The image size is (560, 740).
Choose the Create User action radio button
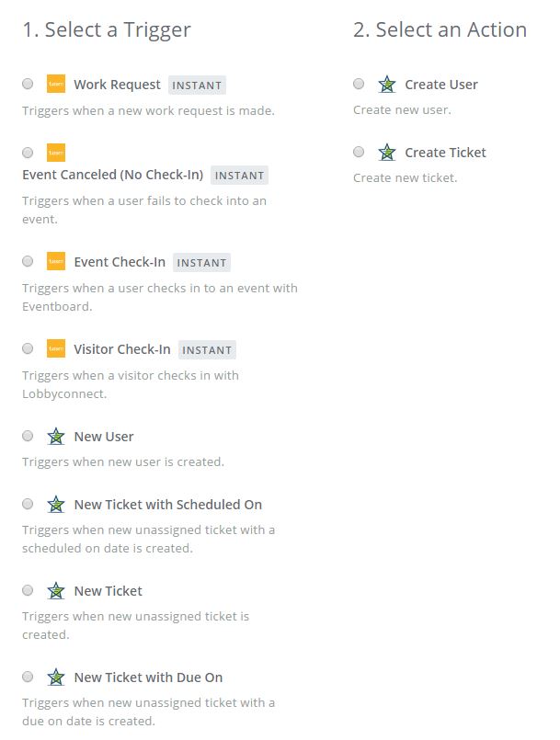coord(359,84)
